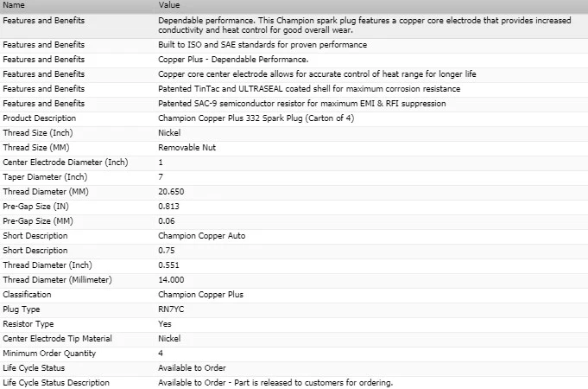Select the 'Classification' name cell

pyautogui.click(x=27, y=295)
